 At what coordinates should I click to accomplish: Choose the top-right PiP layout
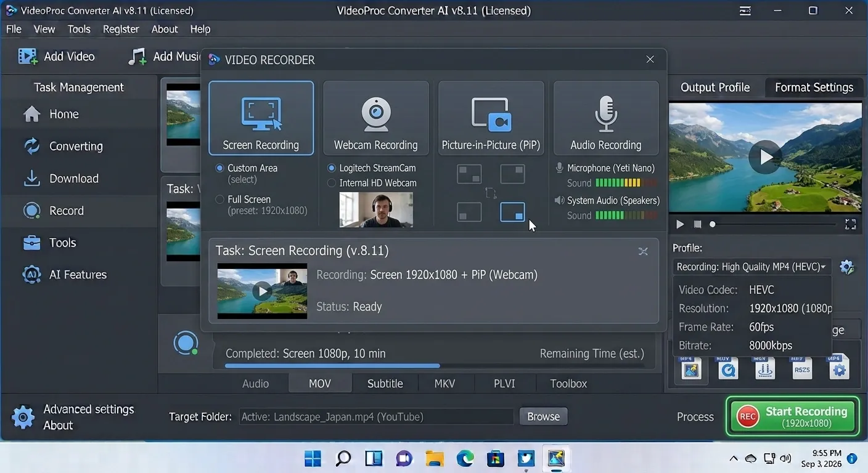pos(512,174)
